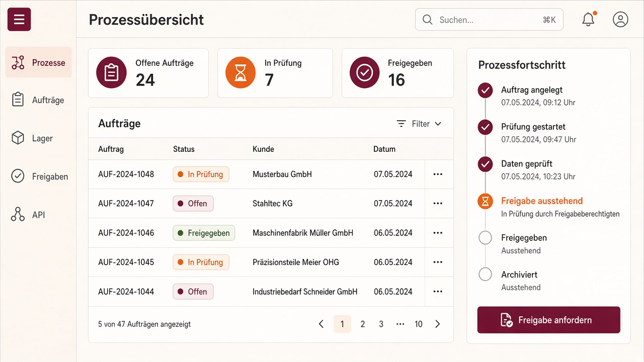Select the empty Freigegeben step circle

coord(485,238)
